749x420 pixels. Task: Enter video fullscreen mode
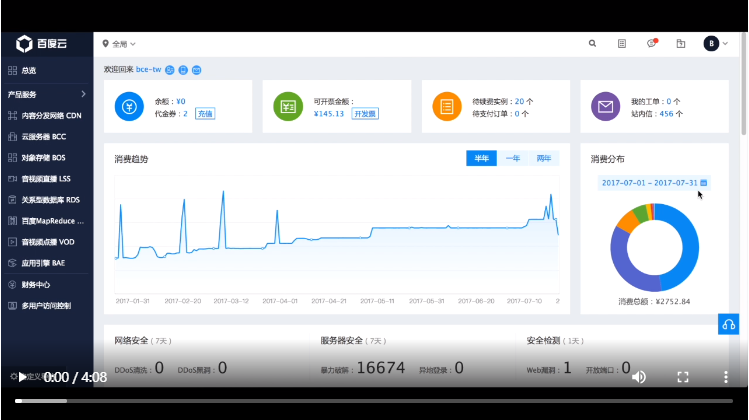pyautogui.click(x=683, y=377)
